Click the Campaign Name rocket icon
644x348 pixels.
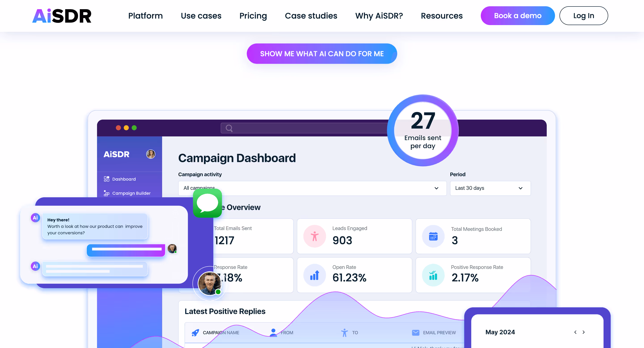pos(195,333)
